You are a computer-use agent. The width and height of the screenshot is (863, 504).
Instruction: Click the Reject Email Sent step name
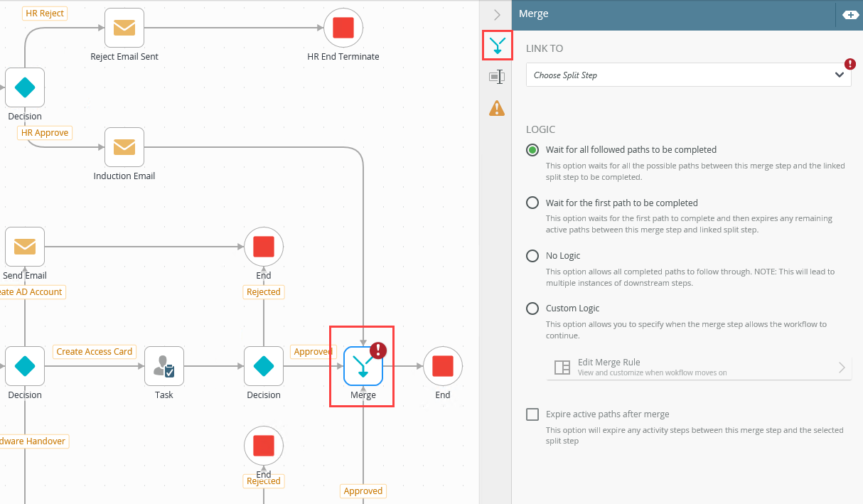click(124, 56)
